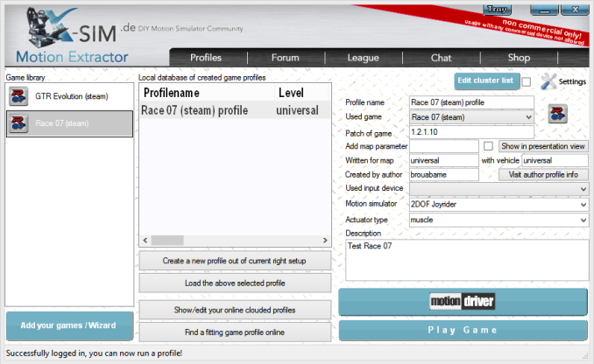Click the Successfully logged in status message
594x364 pixels.
(x=94, y=353)
